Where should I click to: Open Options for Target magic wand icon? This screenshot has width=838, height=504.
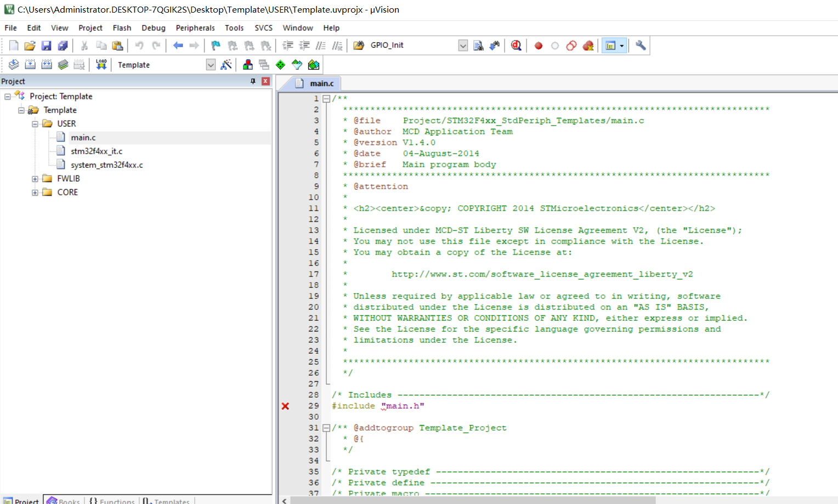[226, 65]
